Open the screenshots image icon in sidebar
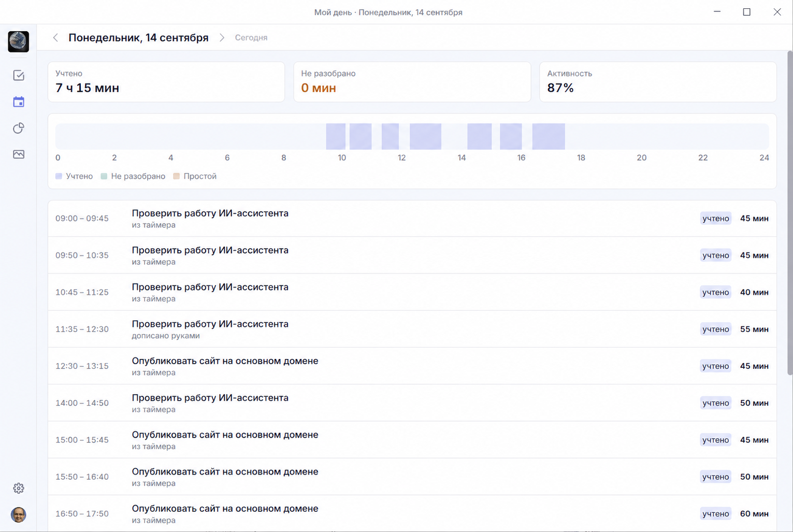This screenshot has height=532, width=793. pos(19,154)
